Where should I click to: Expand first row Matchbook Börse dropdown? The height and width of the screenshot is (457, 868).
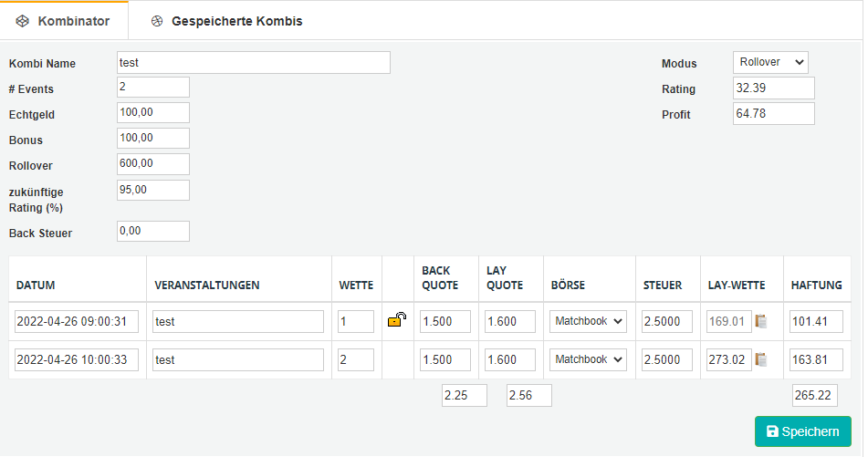588,321
